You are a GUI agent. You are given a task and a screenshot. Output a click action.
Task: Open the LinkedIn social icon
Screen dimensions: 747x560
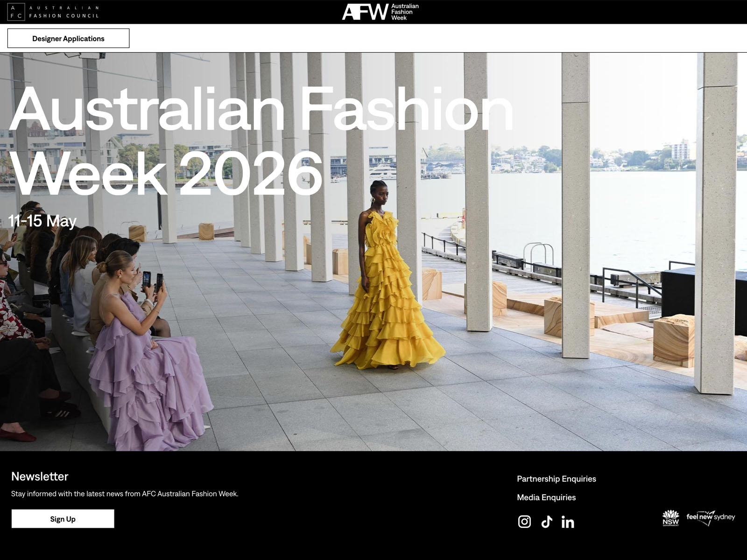(568, 522)
